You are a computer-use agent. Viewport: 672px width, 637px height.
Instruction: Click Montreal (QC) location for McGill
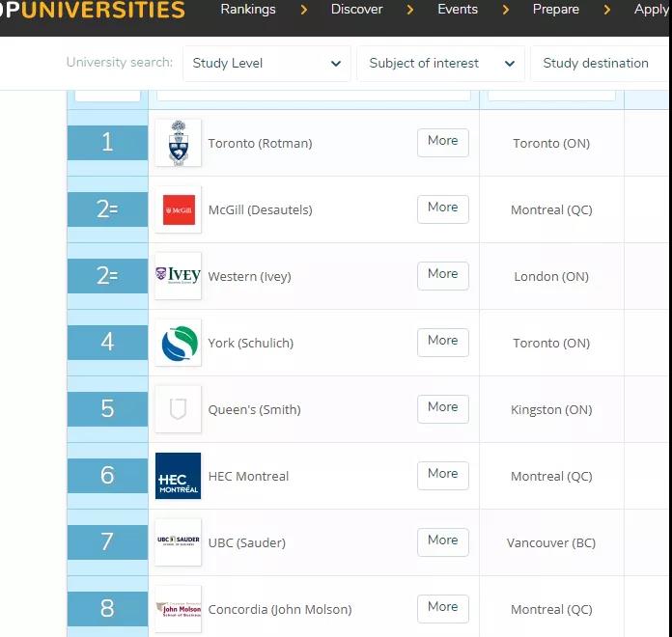click(551, 209)
